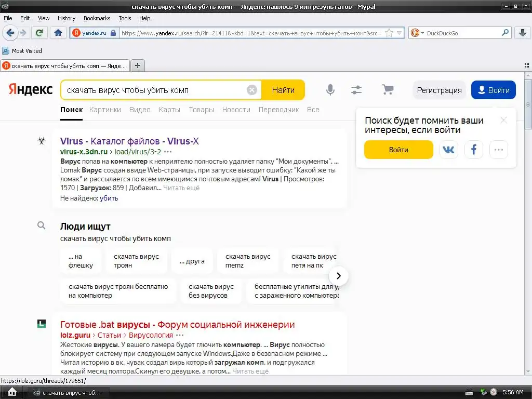Expand the Все services tab
The width and height of the screenshot is (532, 399).
click(313, 110)
